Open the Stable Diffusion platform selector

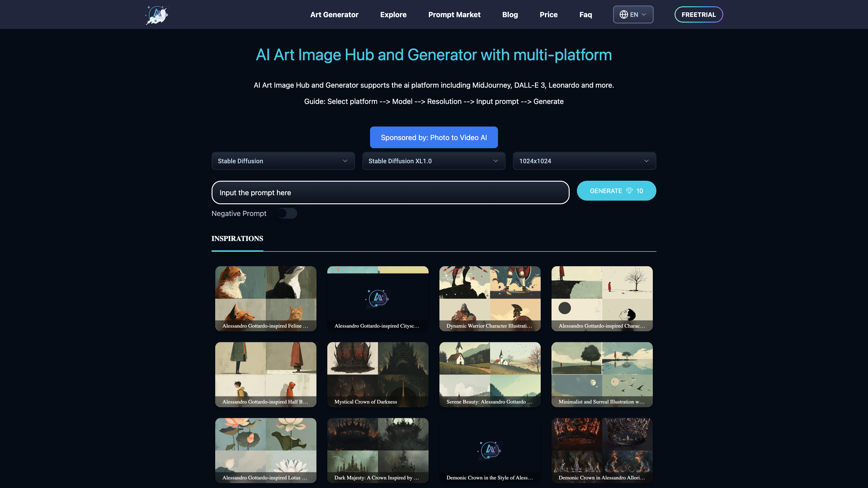(283, 161)
